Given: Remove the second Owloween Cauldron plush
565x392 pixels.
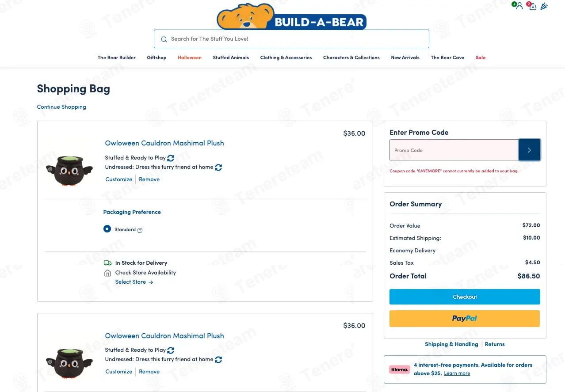Looking at the screenshot, I should point(149,372).
